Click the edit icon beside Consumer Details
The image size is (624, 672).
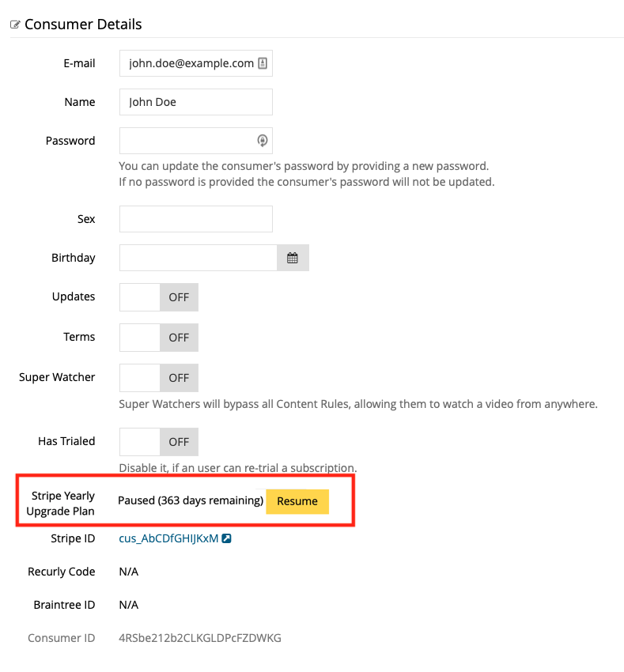[15, 25]
